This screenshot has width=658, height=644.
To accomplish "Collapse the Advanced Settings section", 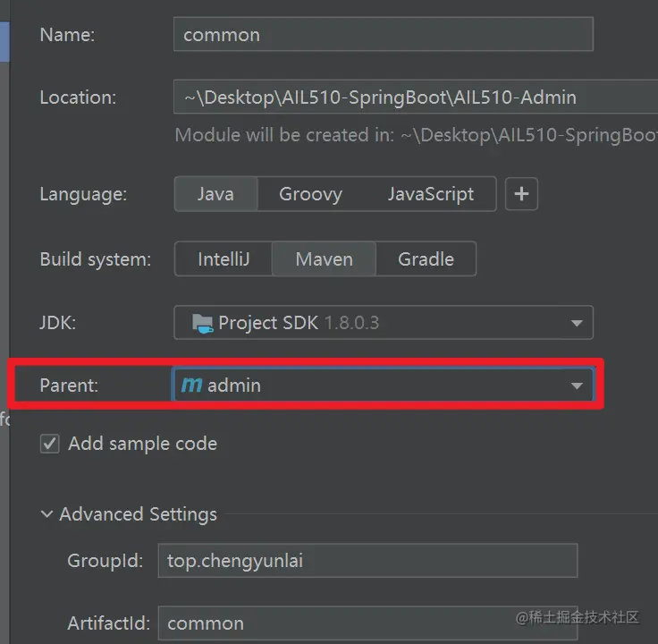I will point(46,514).
